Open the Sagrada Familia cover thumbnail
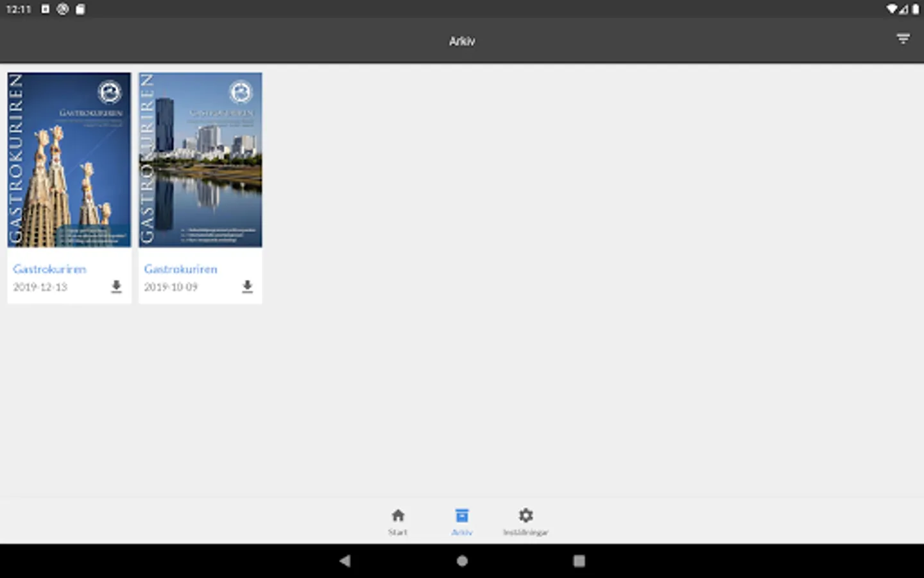This screenshot has width=924, height=578. tap(69, 160)
